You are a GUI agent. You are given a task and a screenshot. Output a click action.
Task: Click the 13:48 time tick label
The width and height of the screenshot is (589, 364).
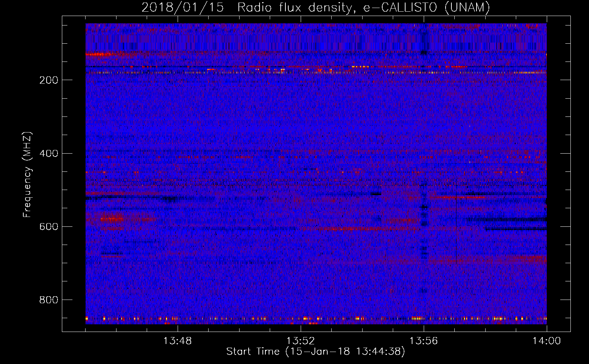click(178, 341)
